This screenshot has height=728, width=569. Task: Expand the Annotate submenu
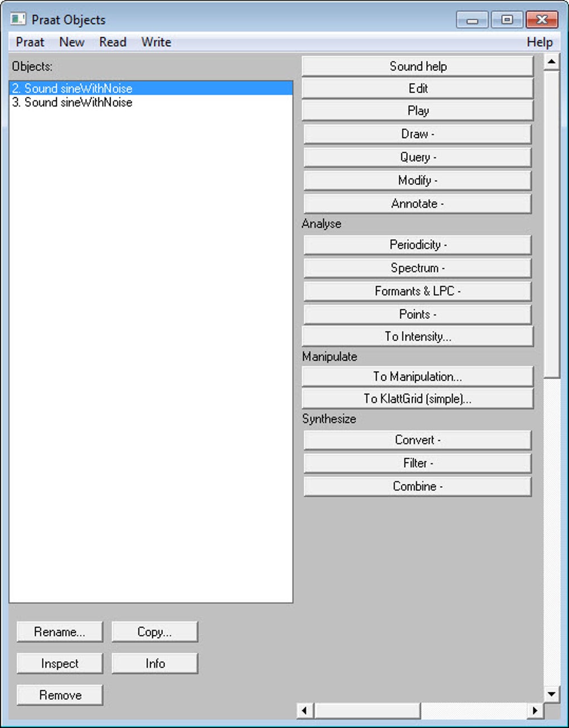click(x=418, y=203)
